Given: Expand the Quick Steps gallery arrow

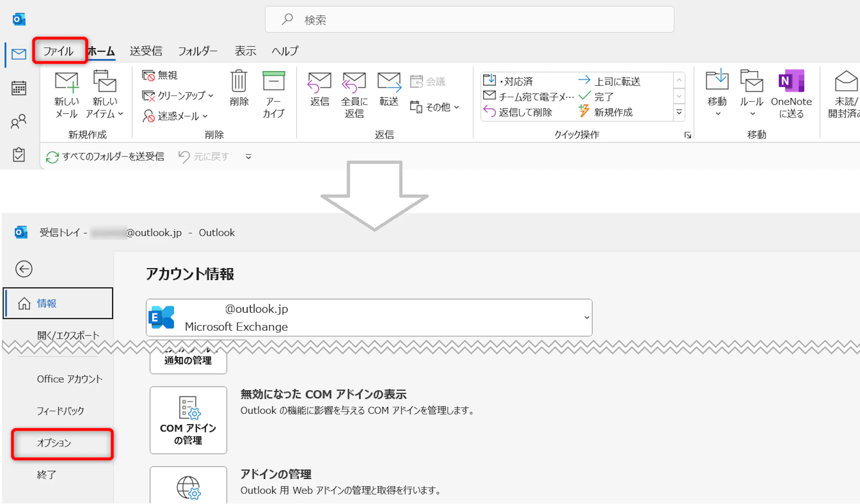Looking at the screenshot, I should (679, 112).
